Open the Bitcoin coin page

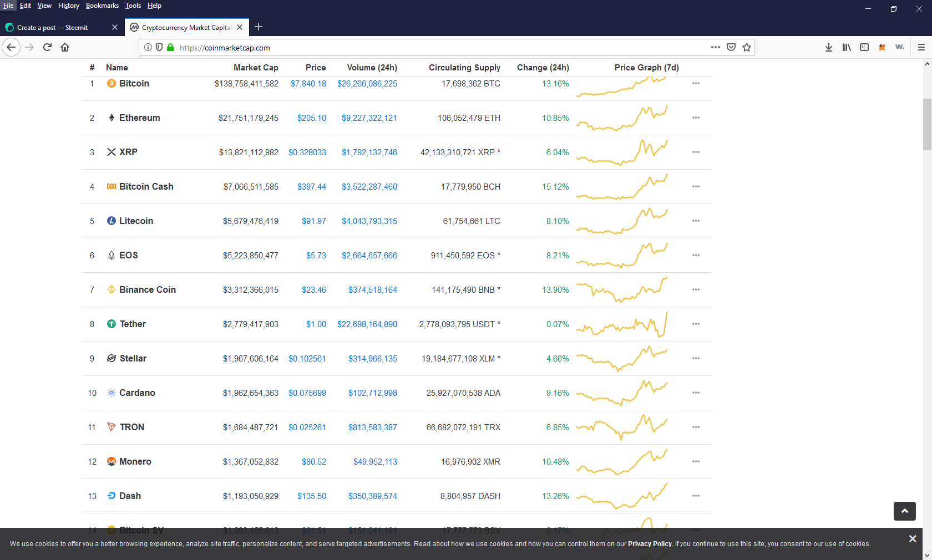(x=134, y=83)
